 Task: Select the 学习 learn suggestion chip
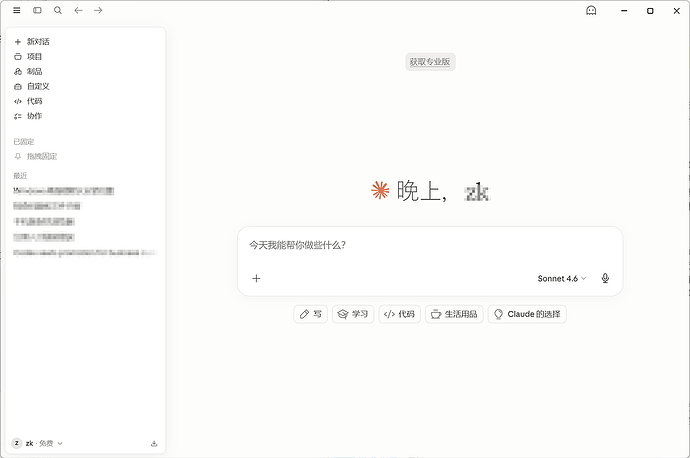point(353,314)
